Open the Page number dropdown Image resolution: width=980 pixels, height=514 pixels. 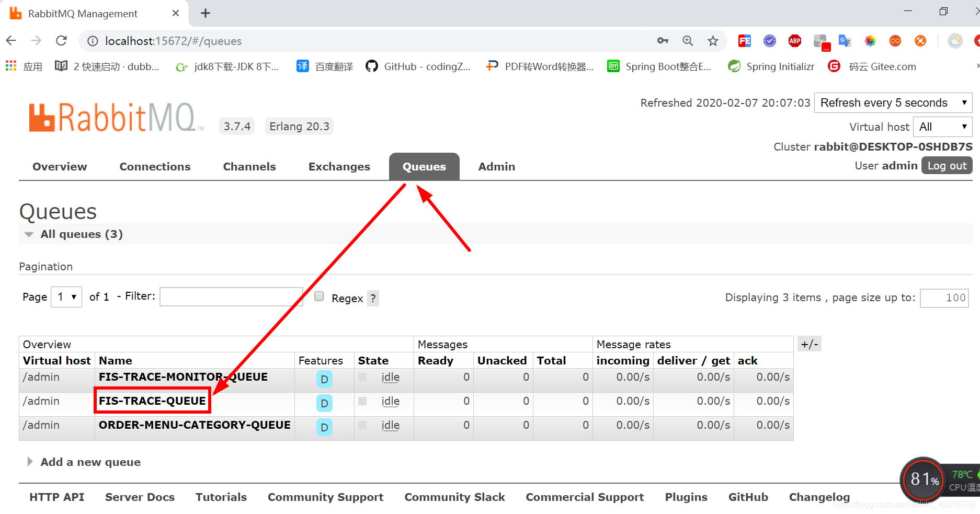(x=66, y=297)
